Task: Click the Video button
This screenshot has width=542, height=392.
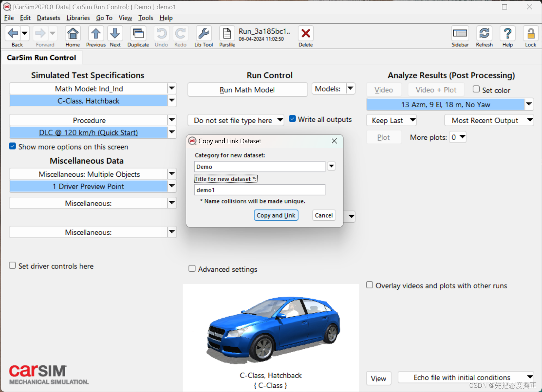Action: pyautogui.click(x=384, y=90)
